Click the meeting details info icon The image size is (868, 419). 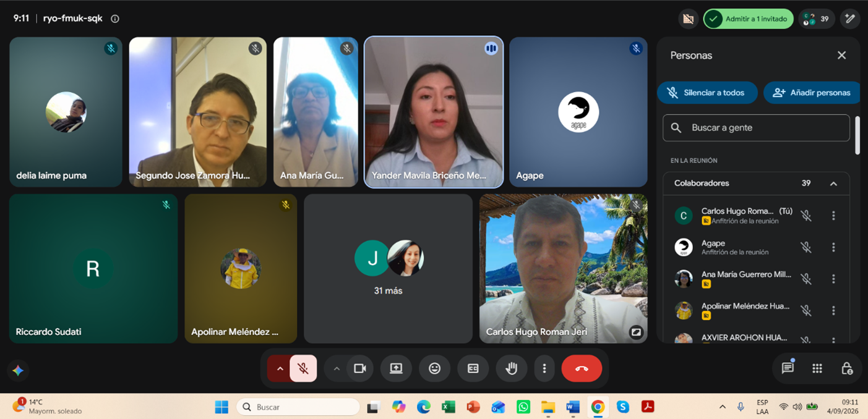pyautogui.click(x=115, y=19)
